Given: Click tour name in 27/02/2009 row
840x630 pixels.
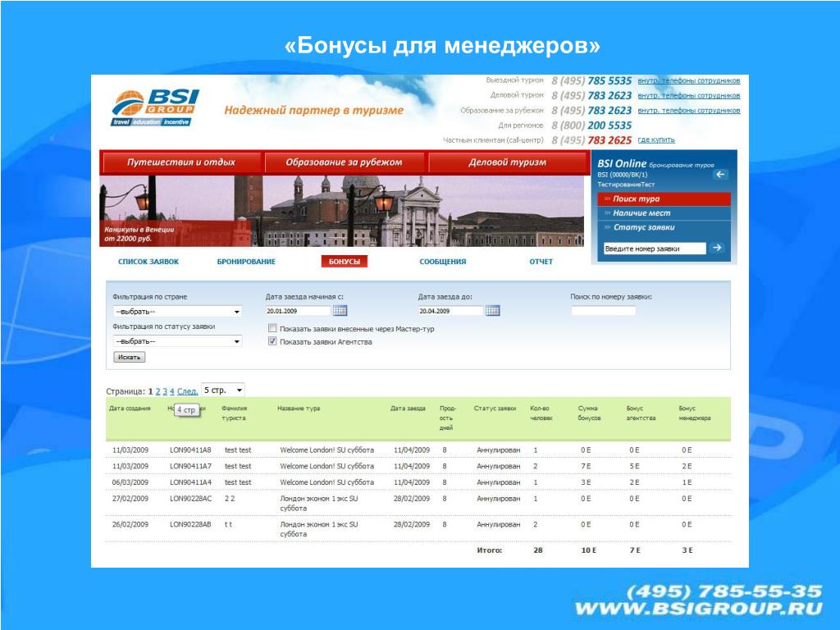Looking at the screenshot, I should click(x=319, y=503).
